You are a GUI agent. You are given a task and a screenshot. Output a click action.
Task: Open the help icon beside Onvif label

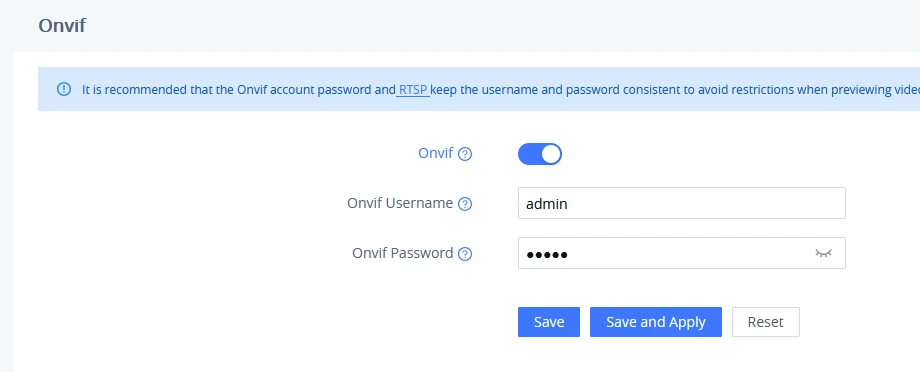(x=465, y=154)
